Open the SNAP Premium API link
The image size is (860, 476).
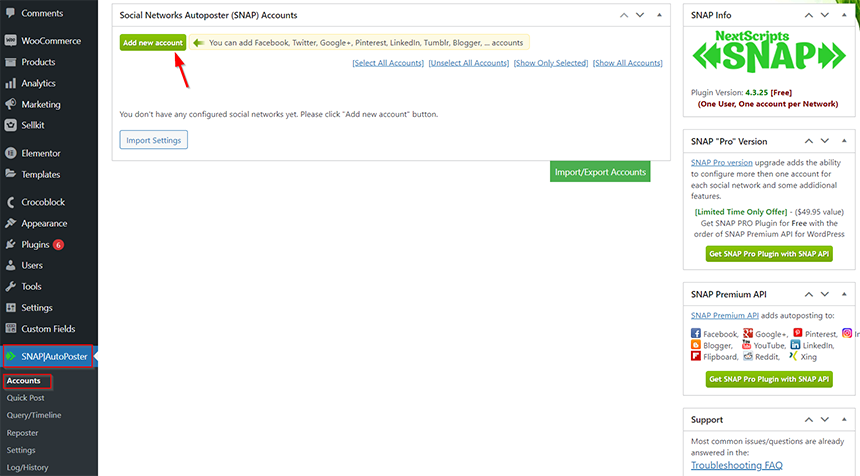pos(725,315)
